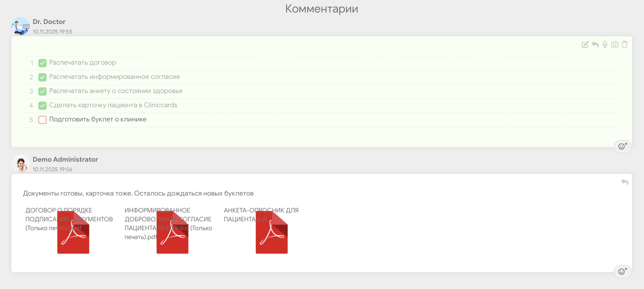This screenshot has width=644, height=289.
Task: Delete Dr. Doctor's comment with trash icon
Action: [625, 44]
